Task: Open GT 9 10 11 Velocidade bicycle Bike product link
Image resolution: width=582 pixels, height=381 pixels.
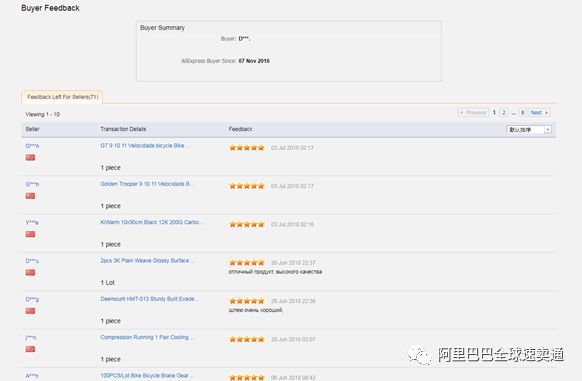Action: click(145, 146)
